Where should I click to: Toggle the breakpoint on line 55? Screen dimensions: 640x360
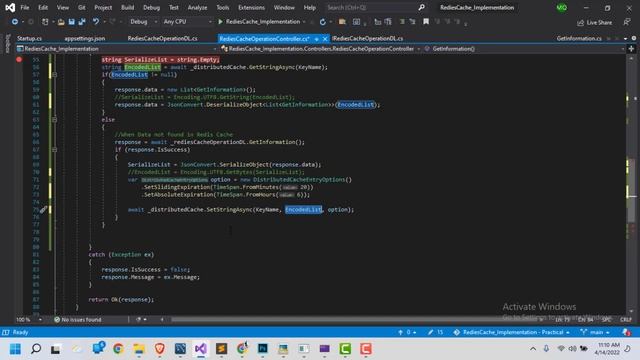[19, 60]
